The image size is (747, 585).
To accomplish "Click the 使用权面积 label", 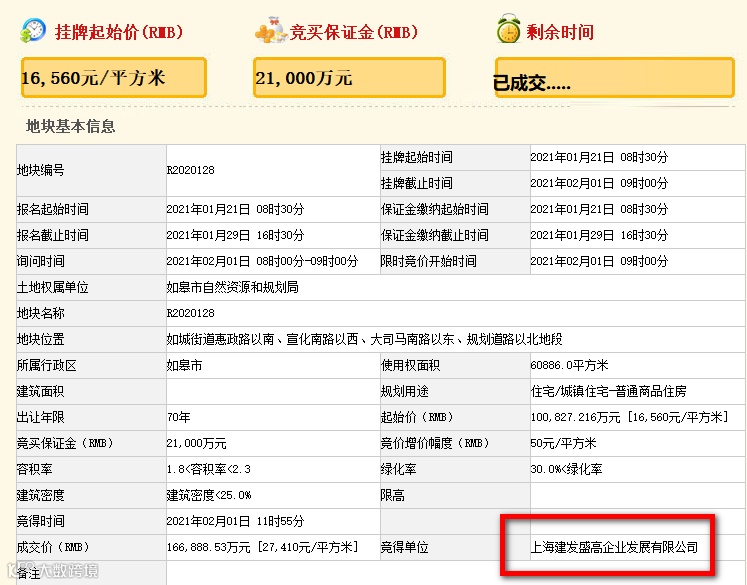I will pyautogui.click(x=411, y=365).
